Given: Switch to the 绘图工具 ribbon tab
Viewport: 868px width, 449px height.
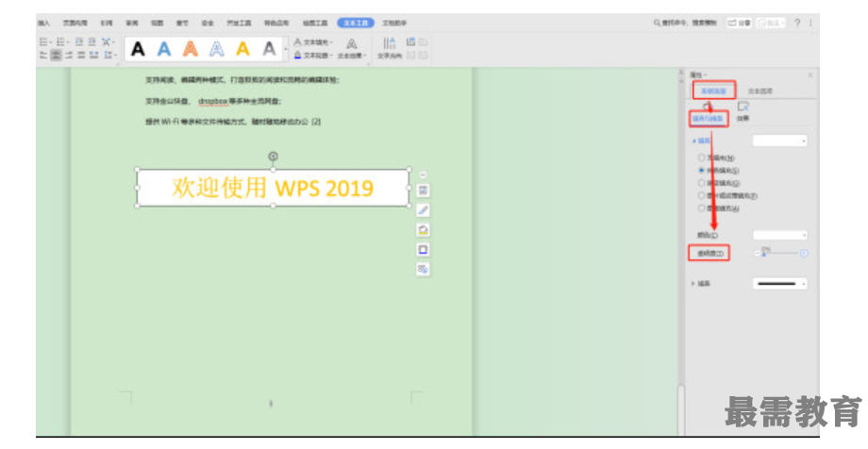Looking at the screenshot, I should (315, 23).
